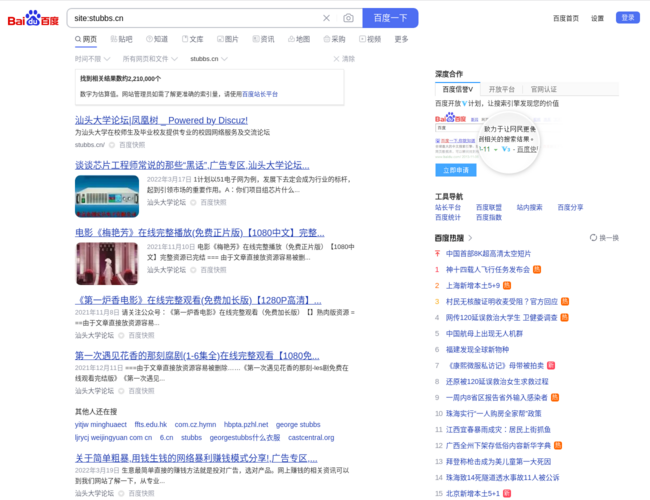650x500 pixels.
Task: Open 站长平台 tool link
Action: pos(448,207)
